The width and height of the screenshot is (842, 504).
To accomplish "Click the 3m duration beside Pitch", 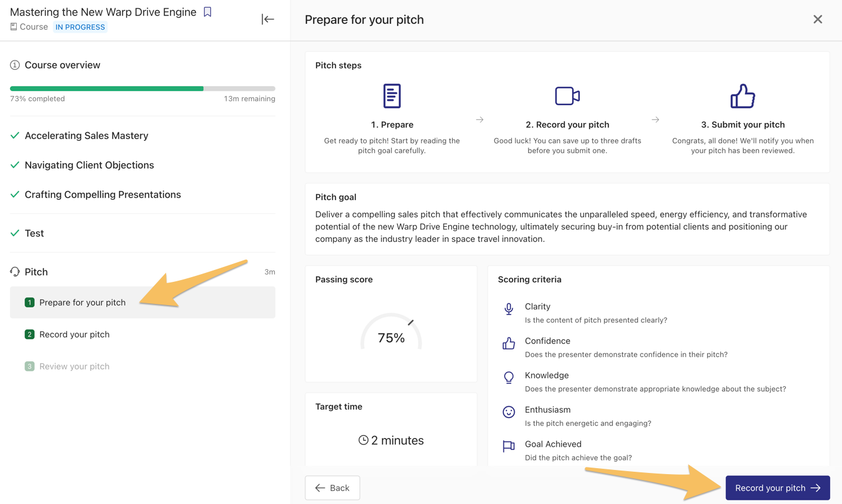I will [270, 272].
